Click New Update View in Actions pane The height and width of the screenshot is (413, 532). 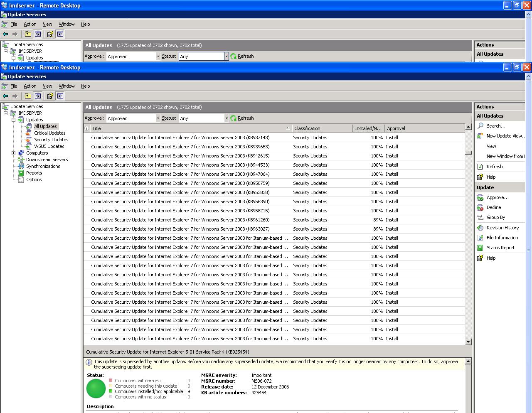(x=505, y=136)
